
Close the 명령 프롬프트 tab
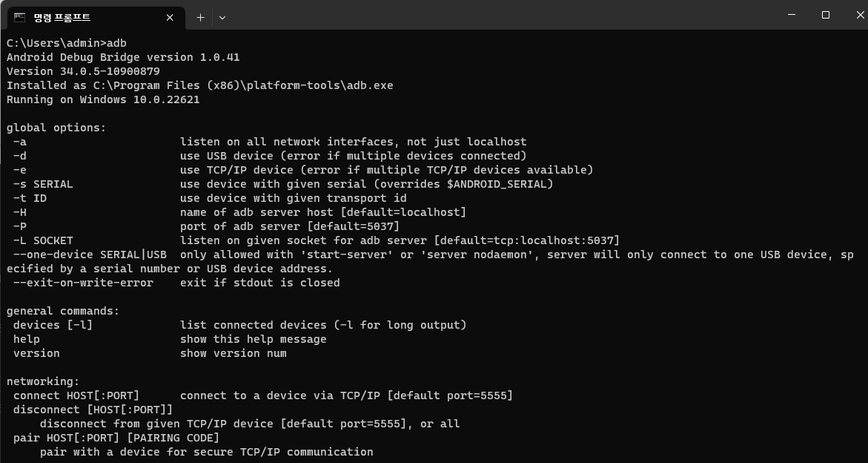(x=171, y=17)
